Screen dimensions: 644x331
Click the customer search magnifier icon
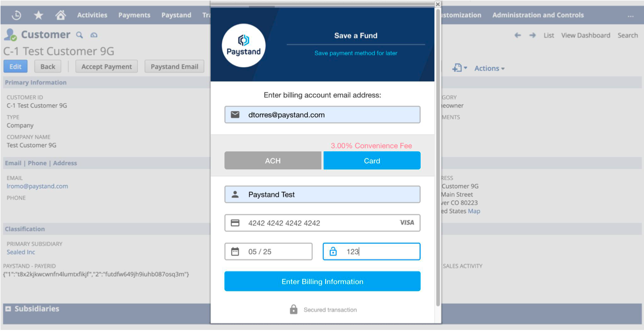pyautogui.click(x=80, y=35)
